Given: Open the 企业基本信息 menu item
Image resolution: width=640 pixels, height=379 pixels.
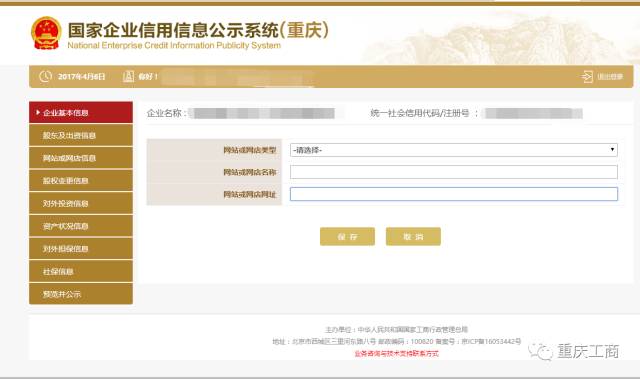Looking at the screenshot, I should click(81, 113).
